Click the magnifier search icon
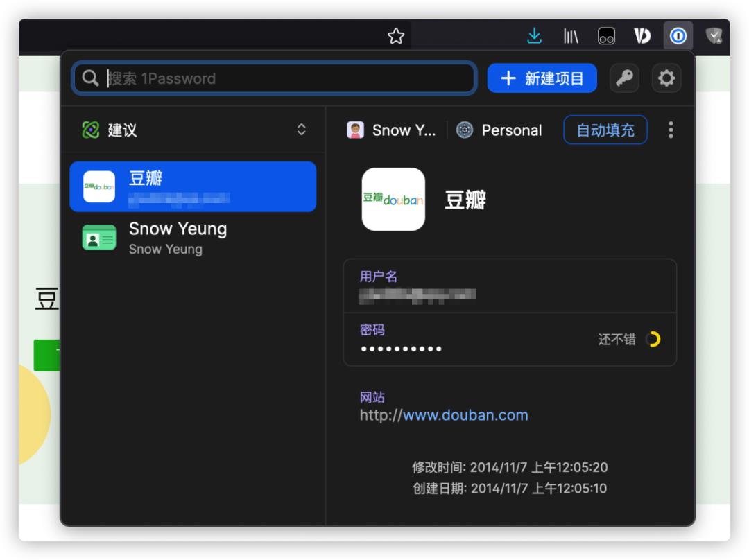Image resolution: width=749 pixels, height=560 pixels. point(90,78)
